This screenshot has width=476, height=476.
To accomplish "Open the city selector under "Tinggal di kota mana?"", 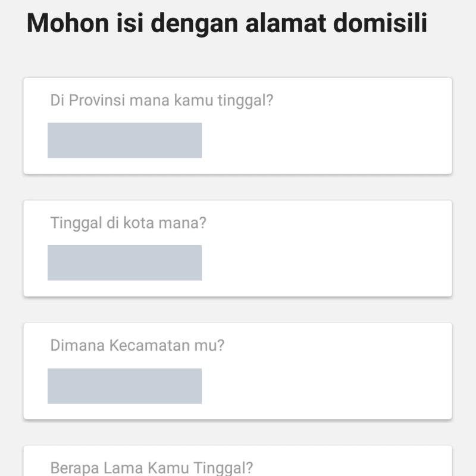I will [125, 262].
